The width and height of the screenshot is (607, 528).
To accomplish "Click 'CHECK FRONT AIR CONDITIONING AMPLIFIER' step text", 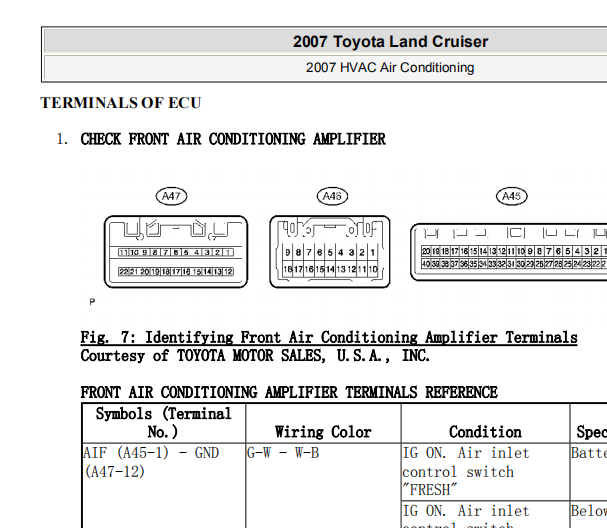I will click(233, 139).
